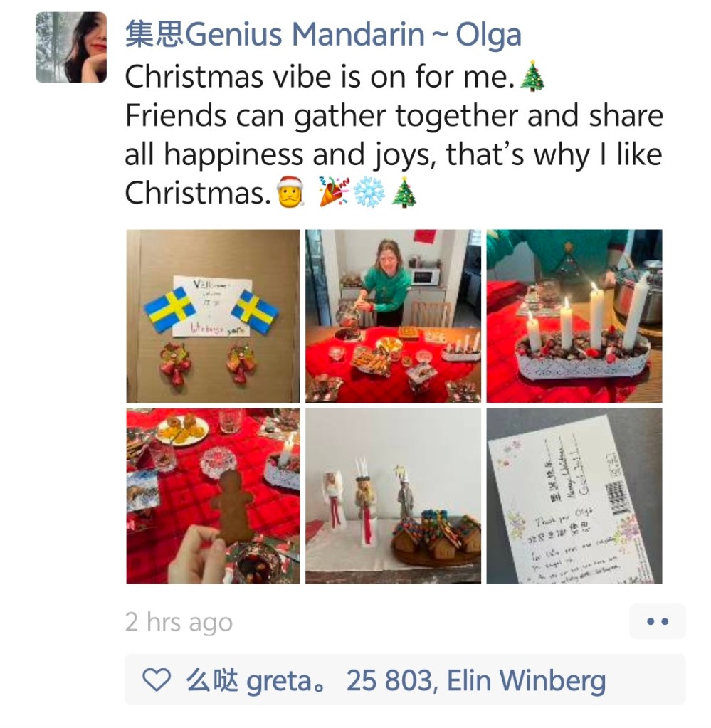The image size is (711, 728).
Task: Open the Lucia figurines and gingerbread houses photo
Action: (394, 496)
